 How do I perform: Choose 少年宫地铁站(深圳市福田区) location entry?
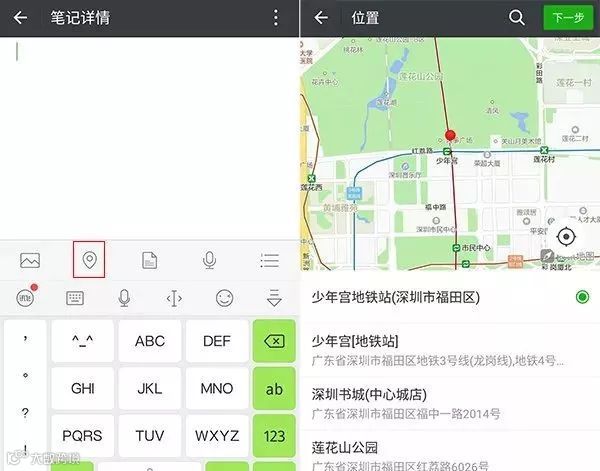point(450,297)
